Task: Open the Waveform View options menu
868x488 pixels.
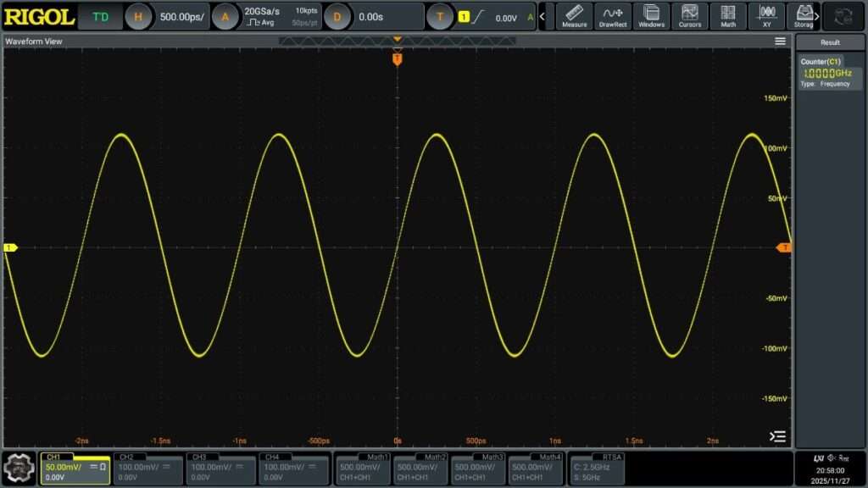Action: click(779, 40)
